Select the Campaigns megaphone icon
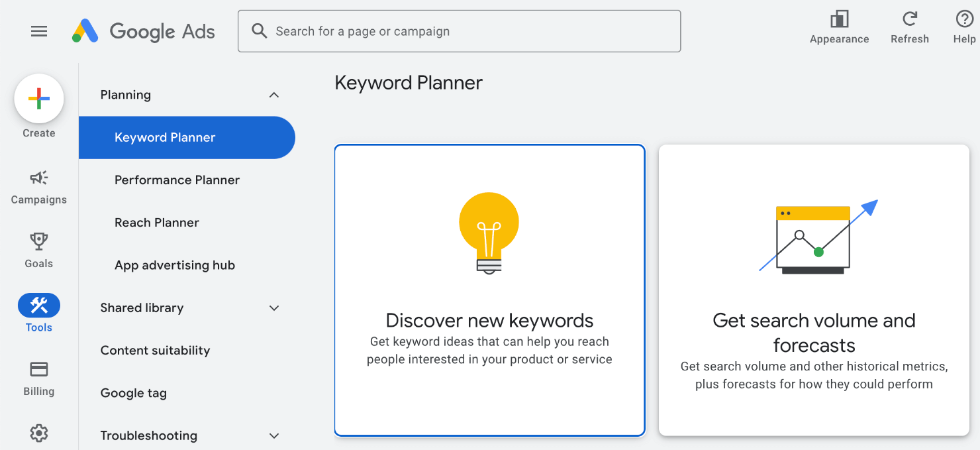This screenshot has height=450, width=980. point(38,178)
